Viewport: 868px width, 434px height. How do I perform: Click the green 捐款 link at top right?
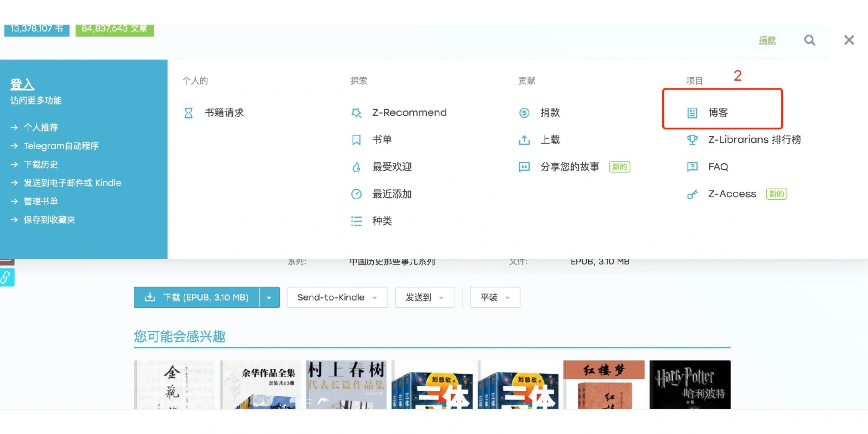767,40
